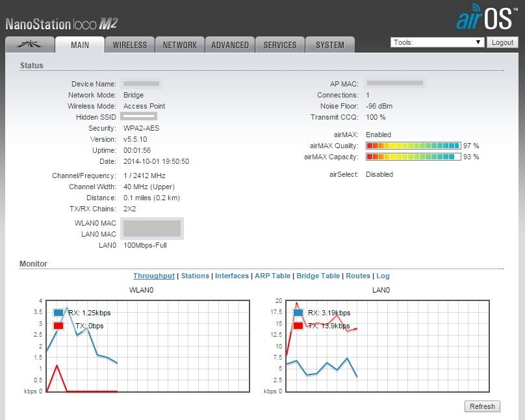Click the 97 % airMAX quality percentage

point(471,146)
